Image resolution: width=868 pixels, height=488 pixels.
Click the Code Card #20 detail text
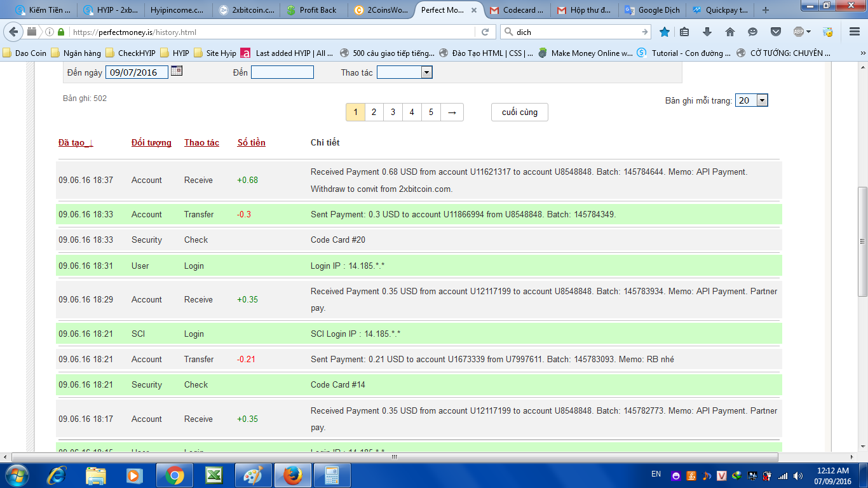coord(338,240)
